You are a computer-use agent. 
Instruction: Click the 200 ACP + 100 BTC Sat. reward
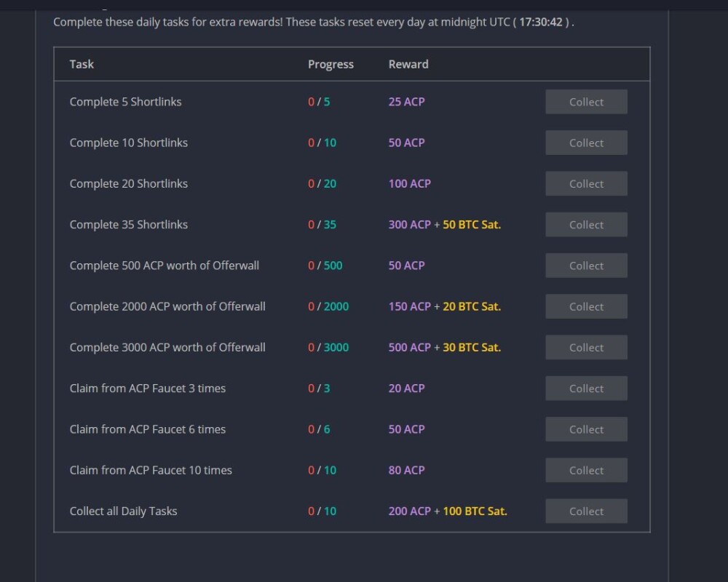tap(448, 511)
